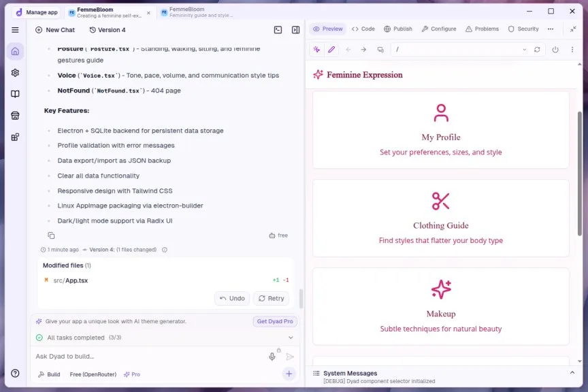
Task: Send the chat message with the arrow
Action: pos(290,357)
